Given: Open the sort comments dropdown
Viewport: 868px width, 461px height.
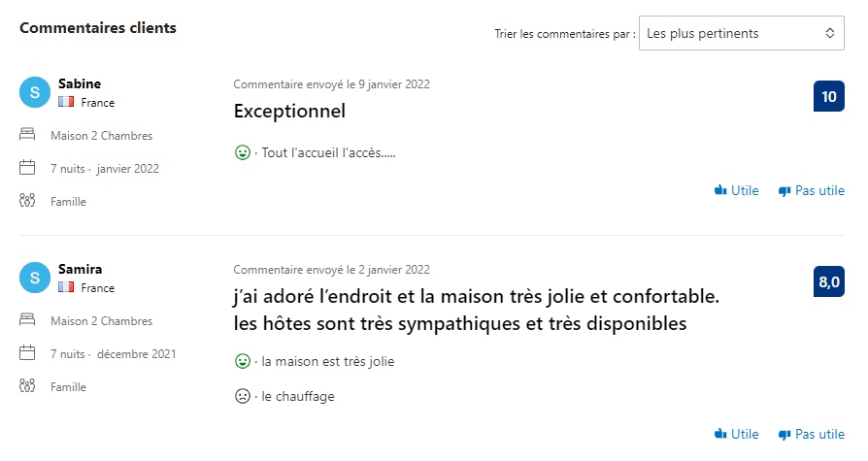Looking at the screenshot, I should 741,33.
